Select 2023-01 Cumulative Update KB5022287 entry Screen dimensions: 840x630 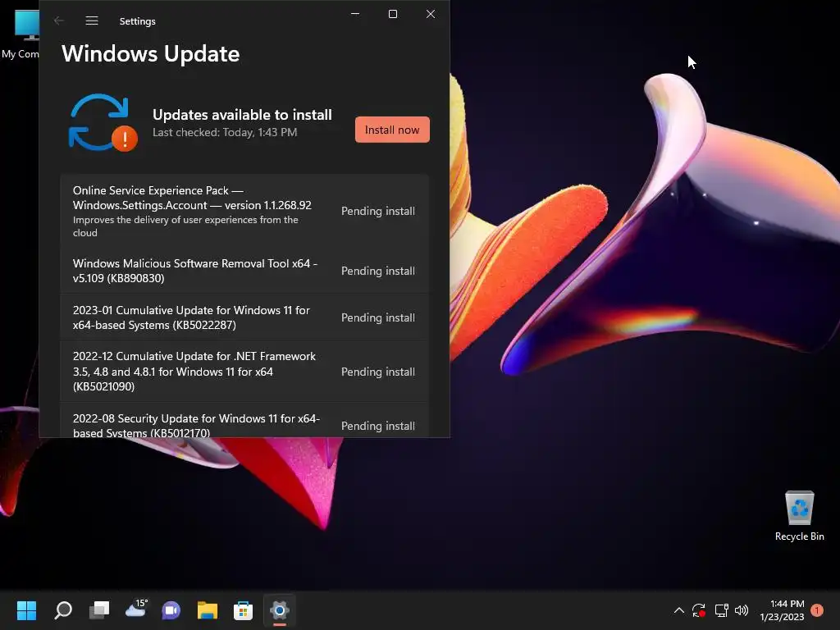[x=244, y=317]
